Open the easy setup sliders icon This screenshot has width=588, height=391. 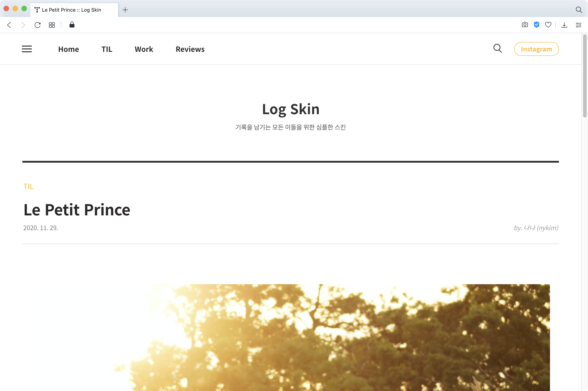pos(579,25)
